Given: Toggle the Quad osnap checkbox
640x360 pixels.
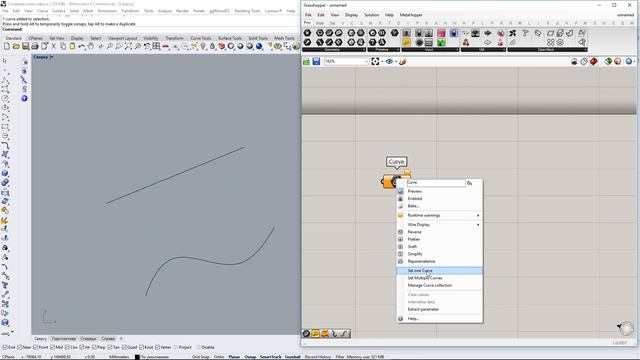Looking at the screenshot, I should (x=124, y=347).
